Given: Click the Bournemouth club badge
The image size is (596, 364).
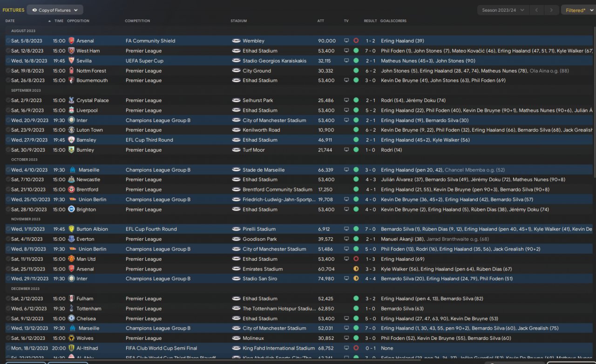Looking at the screenshot, I should pos(71,81).
